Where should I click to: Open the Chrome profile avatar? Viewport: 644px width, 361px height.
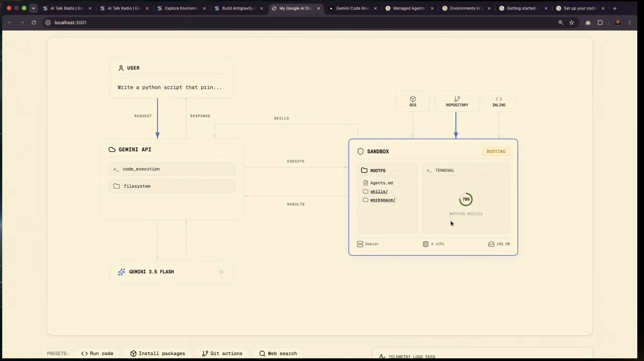tap(618, 22)
